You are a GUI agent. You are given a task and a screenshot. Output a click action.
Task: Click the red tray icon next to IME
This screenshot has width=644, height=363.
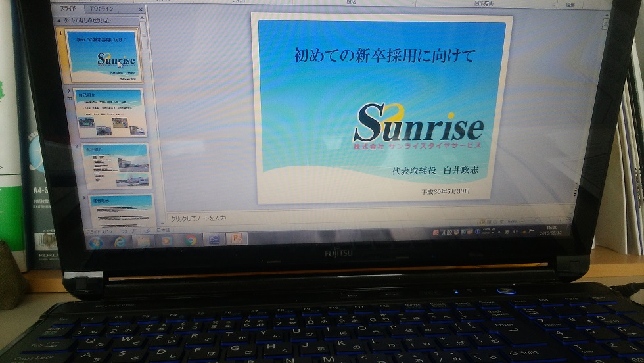click(436, 232)
